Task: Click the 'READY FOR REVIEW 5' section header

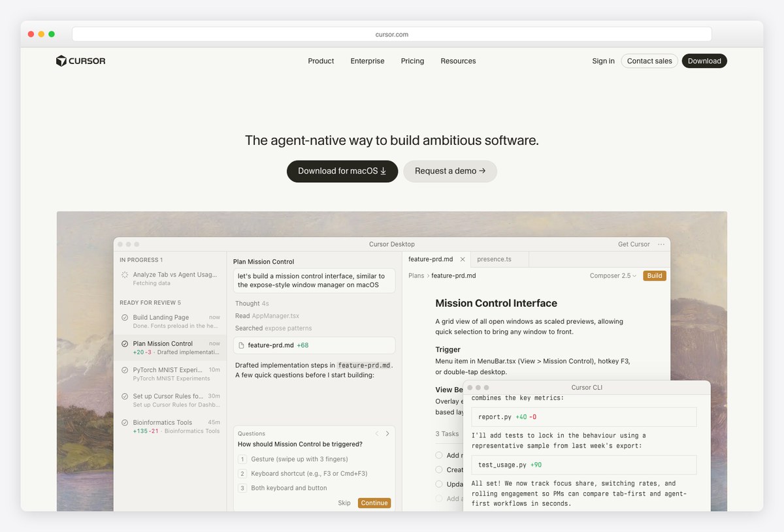Action: point(150,303)
